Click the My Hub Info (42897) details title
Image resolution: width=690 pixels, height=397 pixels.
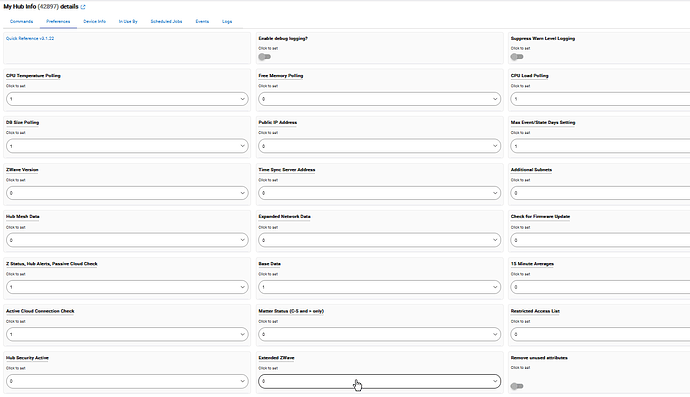pyautogui.click(x=41, y=7)
